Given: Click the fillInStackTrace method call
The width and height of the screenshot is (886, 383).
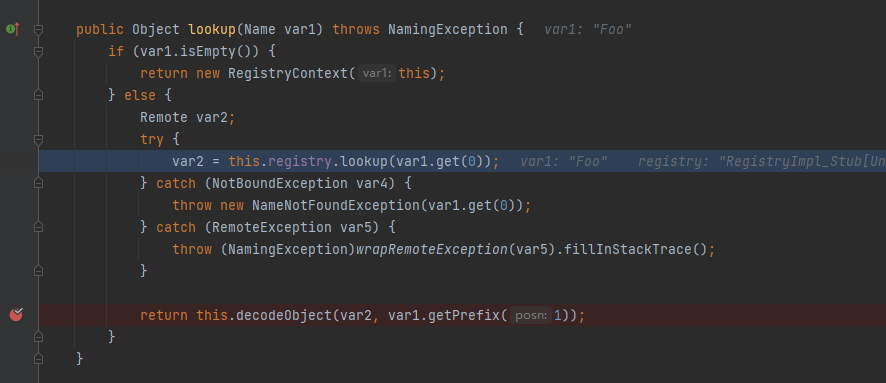Looking at the screenshot, I should point(628,249).
